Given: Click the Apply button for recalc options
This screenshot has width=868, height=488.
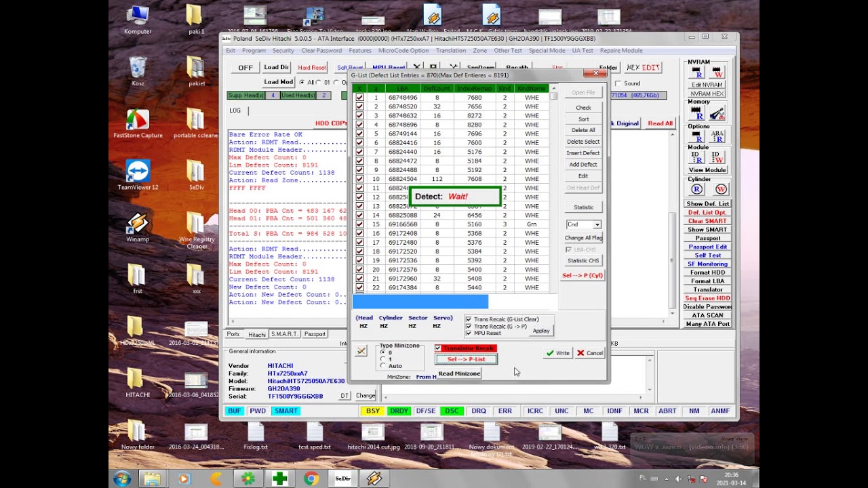Looking at the screenshot, I should 541,331.
